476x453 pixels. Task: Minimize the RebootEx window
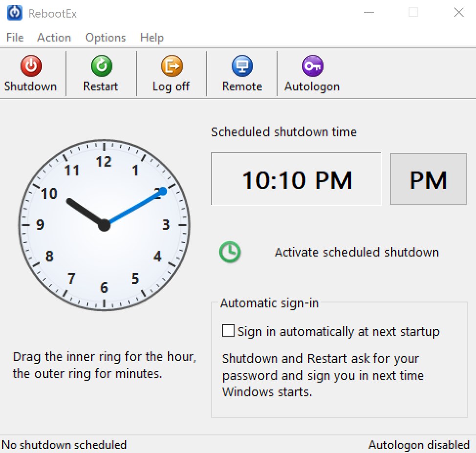369,12
